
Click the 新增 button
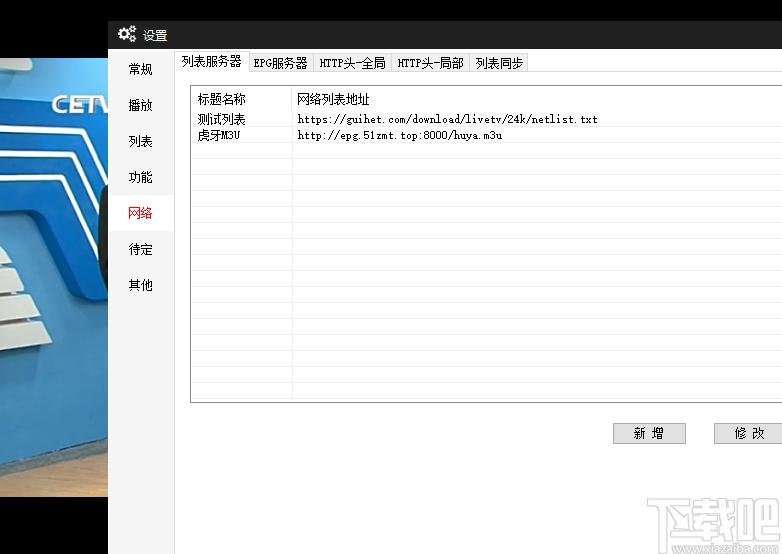point(649,434)
